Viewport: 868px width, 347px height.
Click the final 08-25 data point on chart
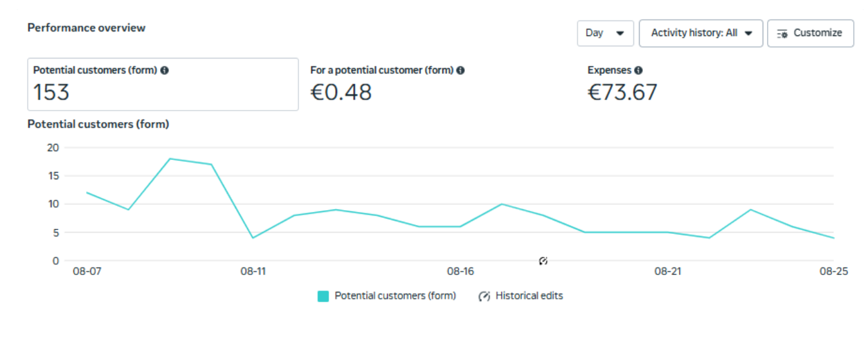click(x=834, y=238)
